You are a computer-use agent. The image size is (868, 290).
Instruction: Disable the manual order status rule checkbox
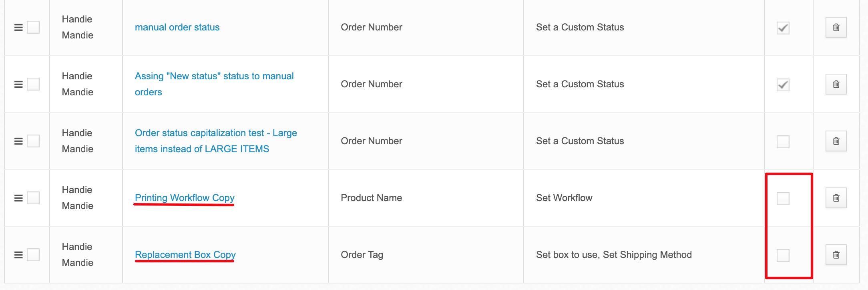tap(783, 28)
